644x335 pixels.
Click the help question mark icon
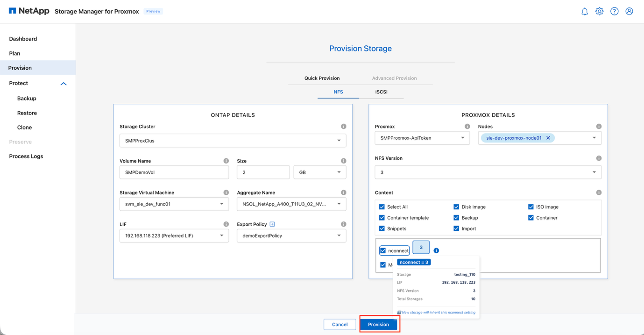(x=614, y=11)
